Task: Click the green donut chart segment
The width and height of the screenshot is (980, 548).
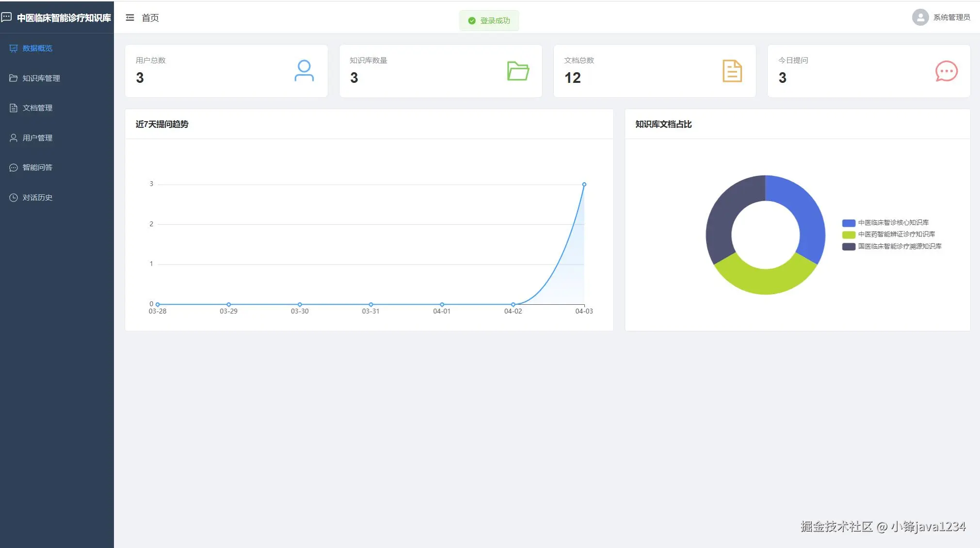Action: coord(765,280)
